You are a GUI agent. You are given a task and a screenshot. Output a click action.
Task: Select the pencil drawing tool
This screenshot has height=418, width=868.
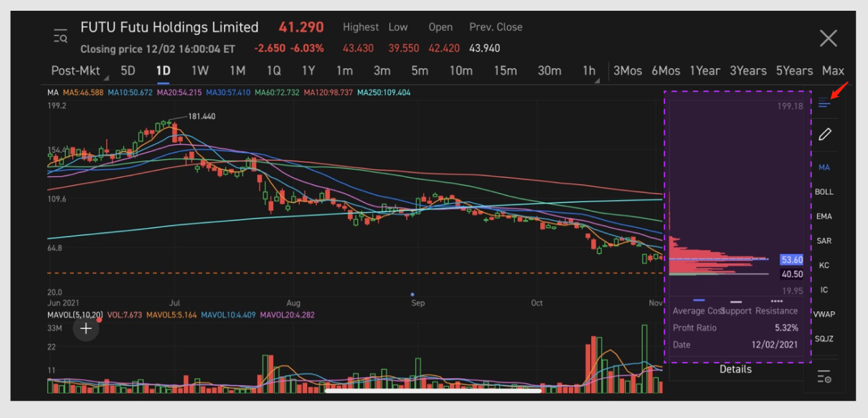pyautogui.click(x=825, y=134)
